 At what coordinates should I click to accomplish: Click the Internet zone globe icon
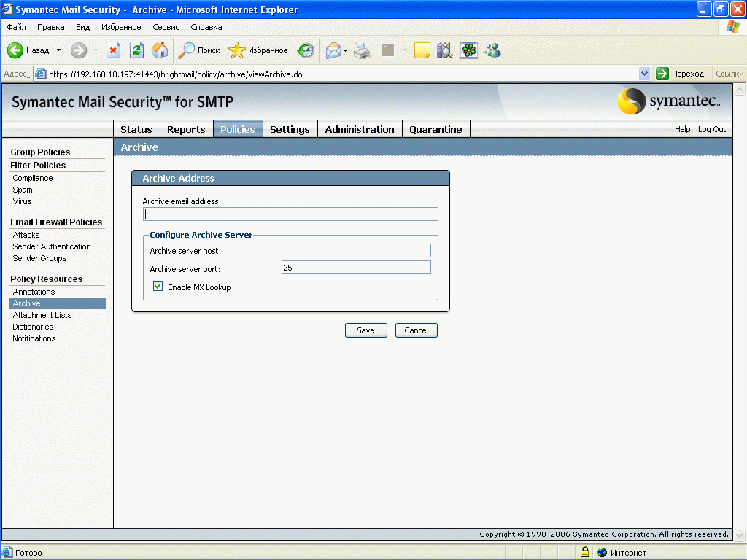coord(602,553)
